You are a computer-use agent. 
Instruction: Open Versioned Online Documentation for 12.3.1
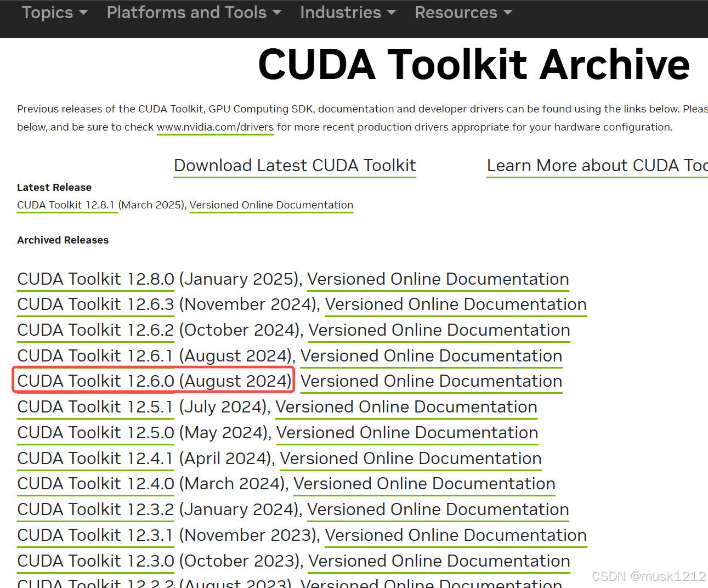click(456, 535)
